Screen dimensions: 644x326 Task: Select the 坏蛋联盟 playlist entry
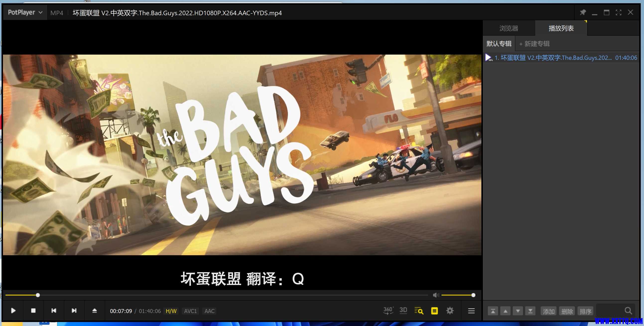561,58
